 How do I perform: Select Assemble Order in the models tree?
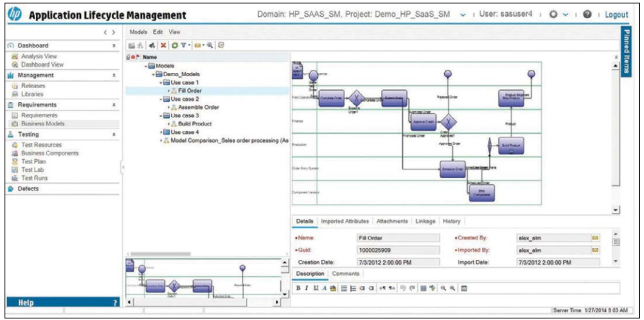198,107
